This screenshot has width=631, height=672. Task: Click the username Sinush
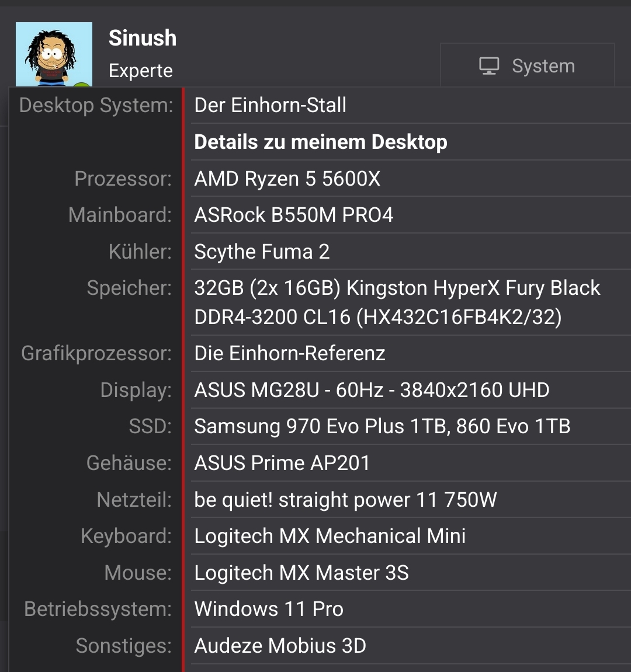click(x=143, y=38)
